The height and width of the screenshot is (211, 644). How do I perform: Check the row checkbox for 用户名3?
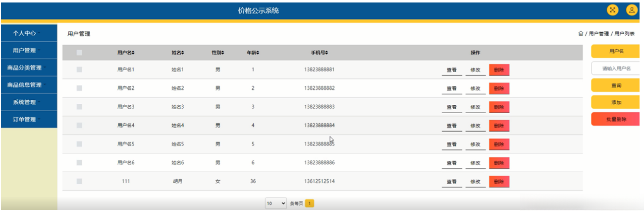click(79, 107)
